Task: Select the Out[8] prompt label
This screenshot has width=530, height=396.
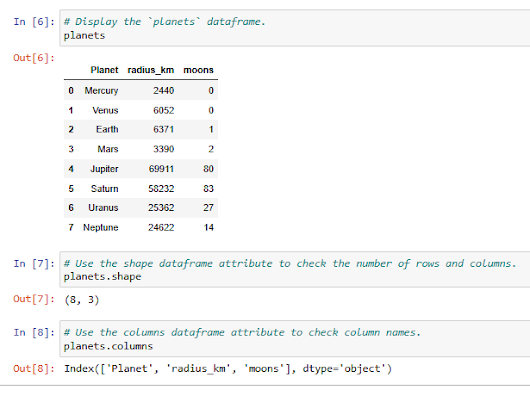Action: coord(34,368)
